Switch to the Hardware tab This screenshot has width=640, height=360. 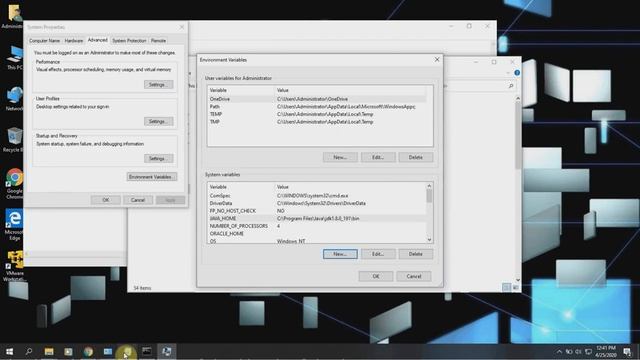click(74, 41)
